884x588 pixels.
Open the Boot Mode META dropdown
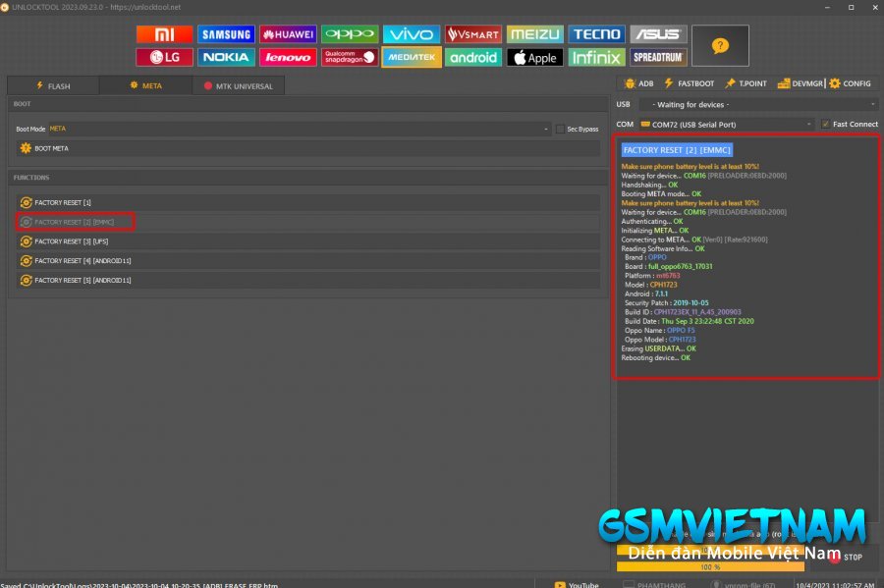point(299,129)
